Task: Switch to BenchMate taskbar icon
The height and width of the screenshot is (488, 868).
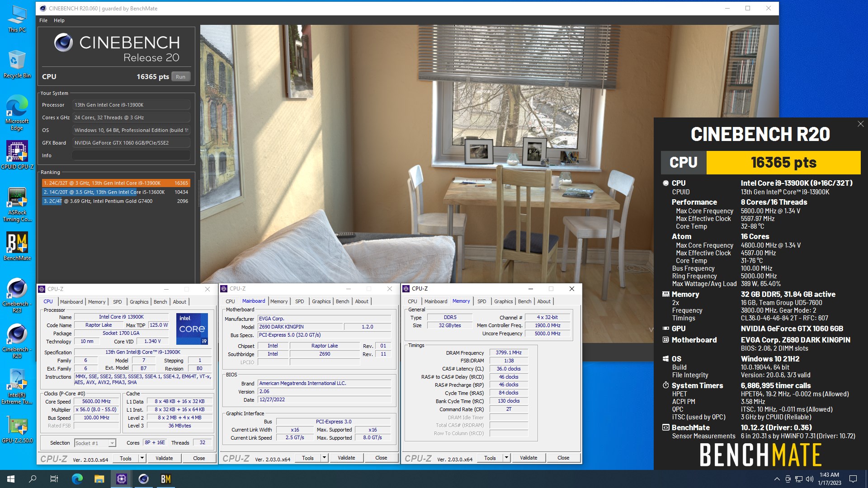Action: pos(166,479)
